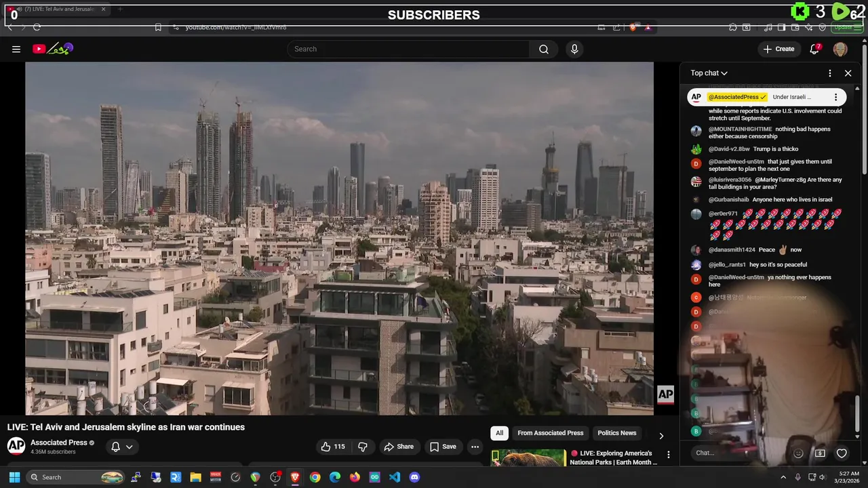Dislike the video with thumbs down
Viewport: 868px width, 488px height.
tap(363, 447)
